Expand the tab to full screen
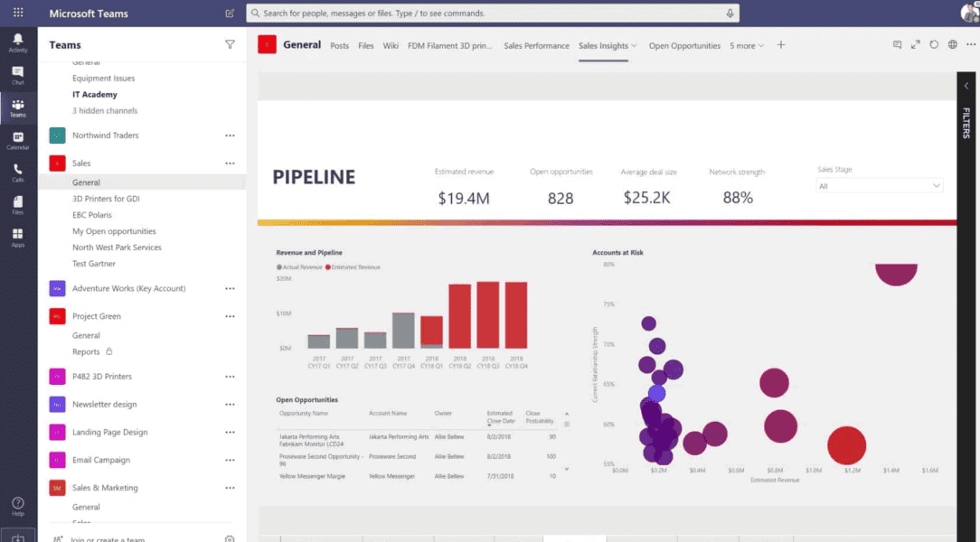The width and height of the screenshot is (980, 542). pyautogui.click(x=915, y=44)
